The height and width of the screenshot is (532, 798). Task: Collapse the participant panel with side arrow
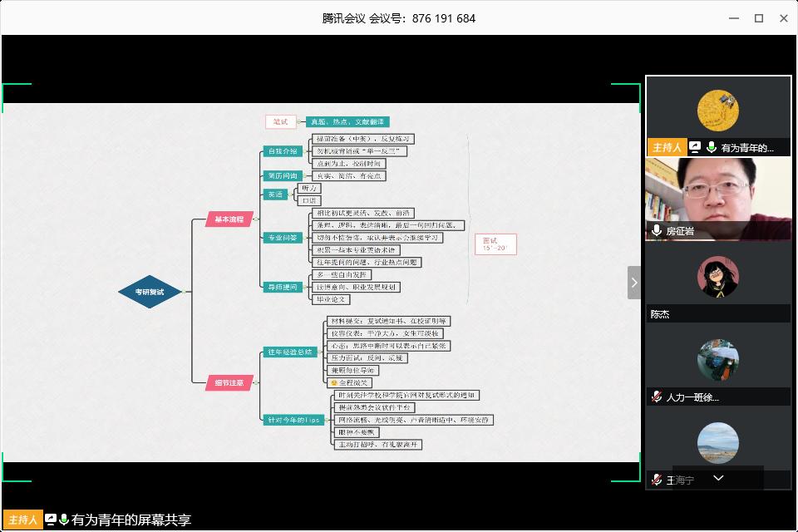[634, 283]
